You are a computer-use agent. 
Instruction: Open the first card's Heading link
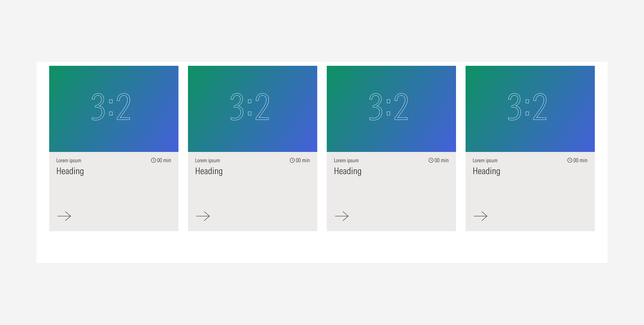click(70, 171)
